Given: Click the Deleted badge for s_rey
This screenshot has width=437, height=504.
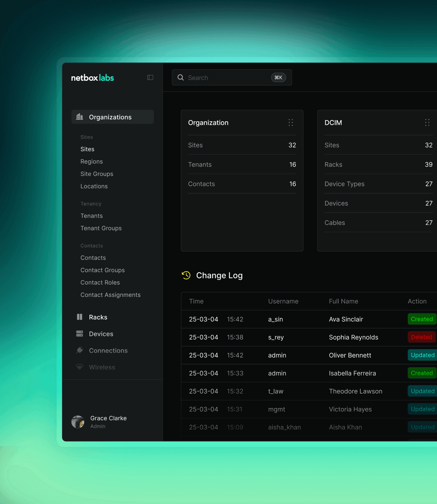Looking at the screenshot, I should point(421,337).
